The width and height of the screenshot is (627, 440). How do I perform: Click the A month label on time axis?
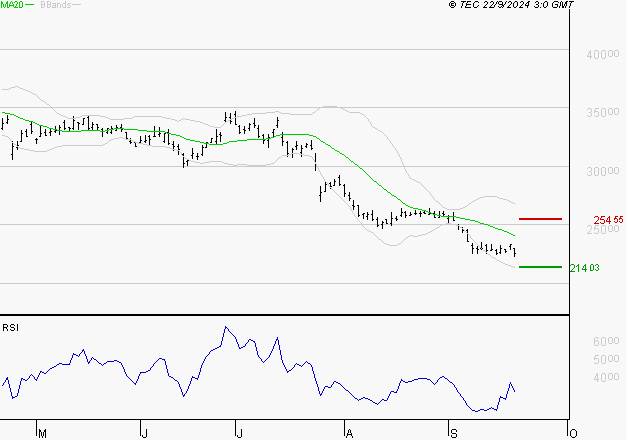349,434
